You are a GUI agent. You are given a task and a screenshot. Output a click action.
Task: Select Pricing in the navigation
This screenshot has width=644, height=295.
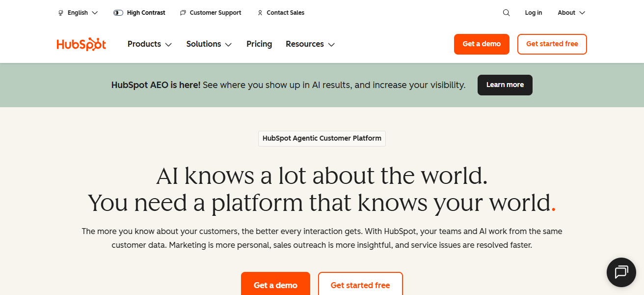click(259, 44)
